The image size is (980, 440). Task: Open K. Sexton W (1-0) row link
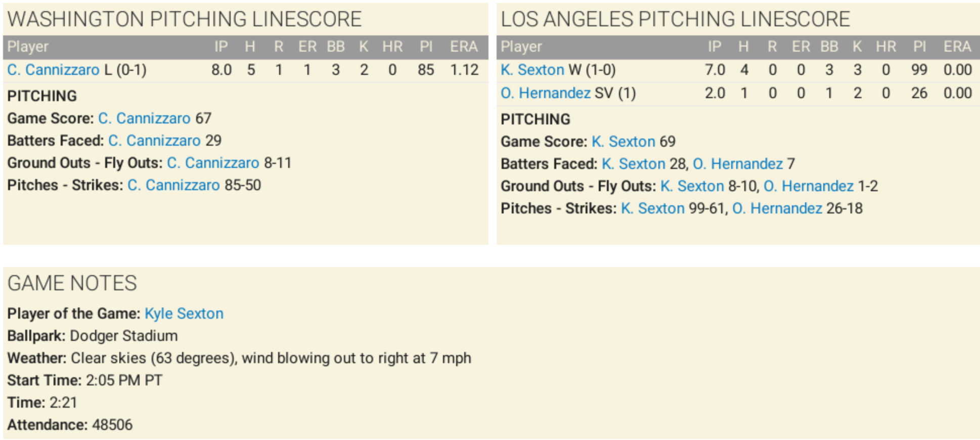pyautogui.click(x=532, y=70)
